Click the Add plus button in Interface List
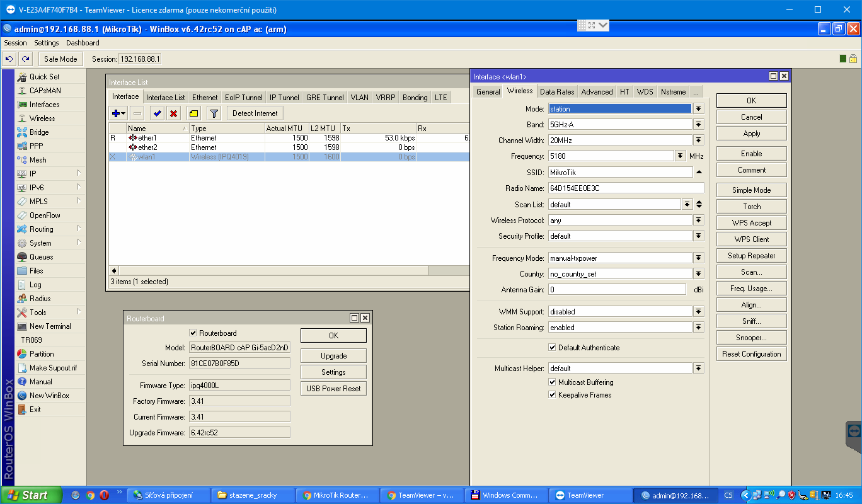 118,113
